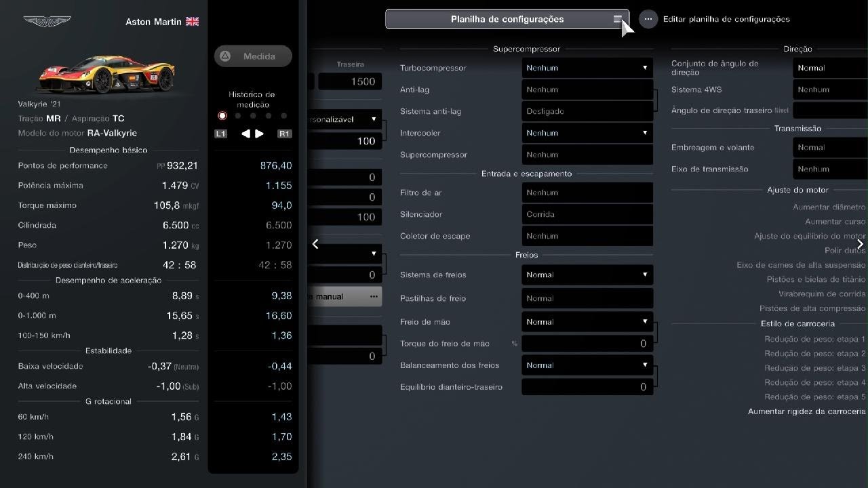Click Silenciador Corrida field
Viewport: 868px width, 488px height.
coord(587,214)
